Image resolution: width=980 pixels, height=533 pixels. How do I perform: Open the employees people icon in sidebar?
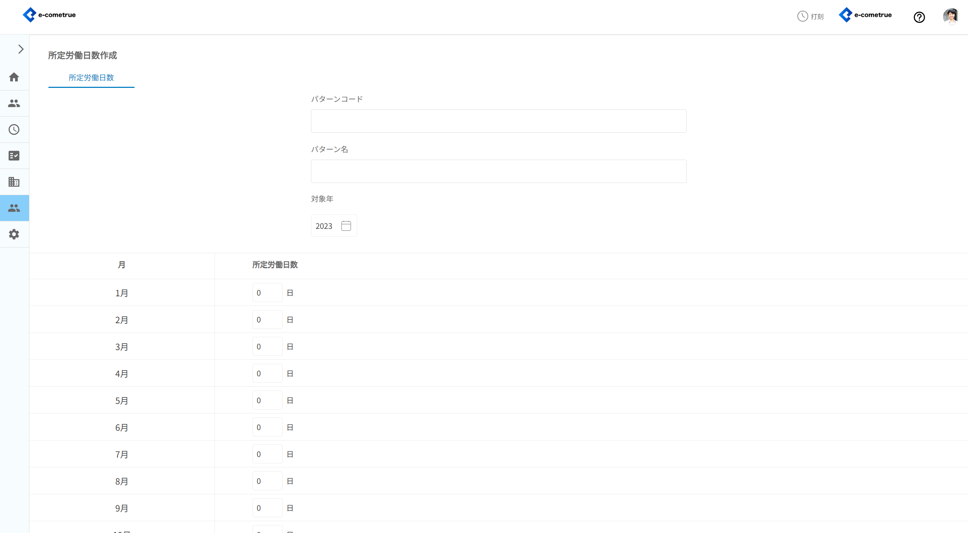point(14,103)
